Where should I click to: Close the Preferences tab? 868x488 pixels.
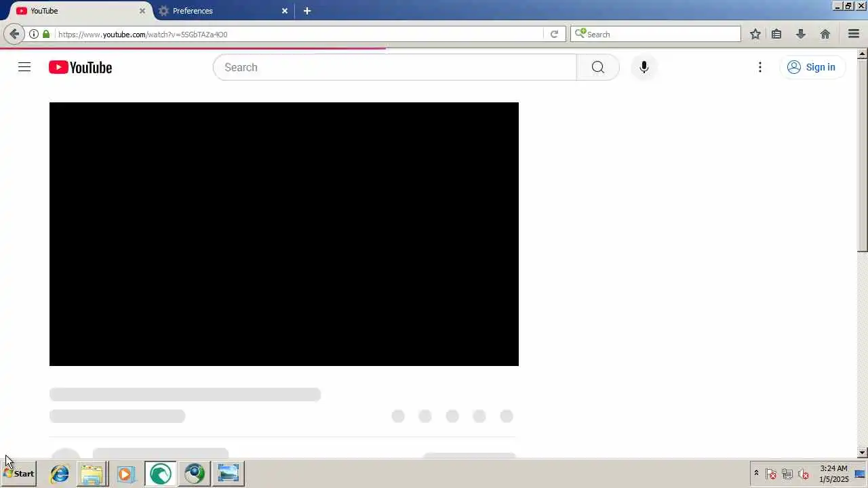(285, 11)
